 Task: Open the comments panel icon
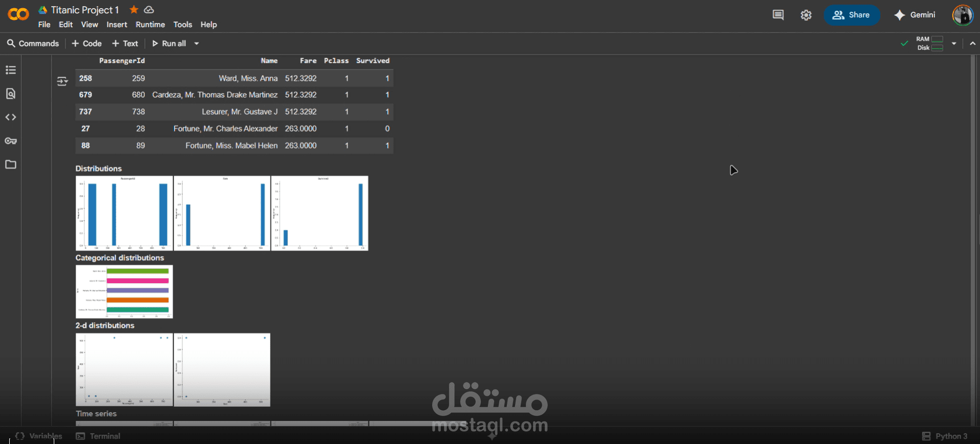click(x=778, y=15)
